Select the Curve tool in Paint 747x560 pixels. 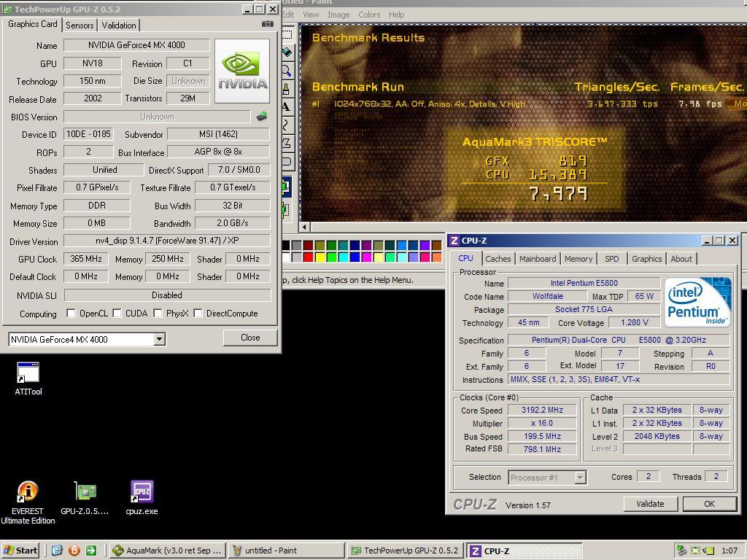coord(287,125)
